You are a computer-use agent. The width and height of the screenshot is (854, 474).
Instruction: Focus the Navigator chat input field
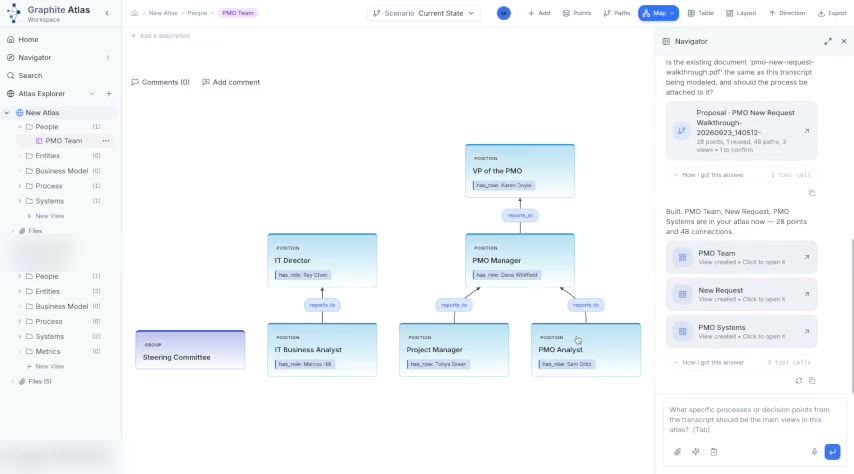point(754,420)
